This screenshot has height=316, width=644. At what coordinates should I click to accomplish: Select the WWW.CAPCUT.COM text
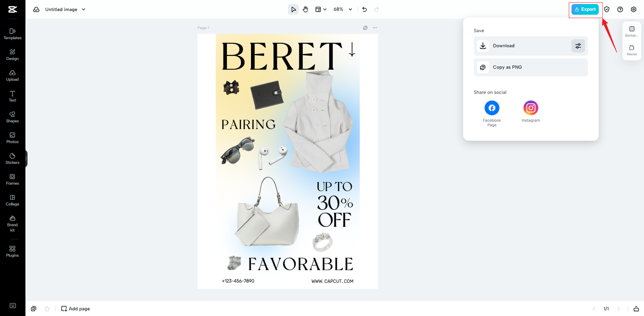click(332, 281)
